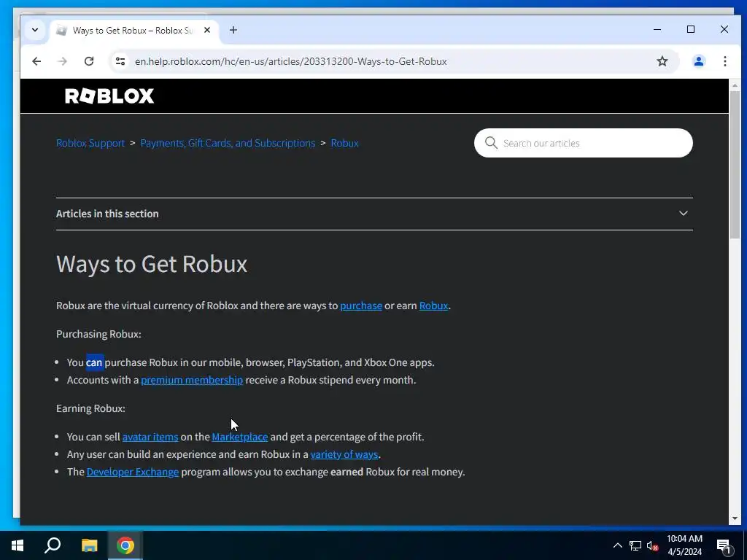Image resolution: width=747 pixels, height=560 pixels.
Task: Open the Developer Exchange link
Action: click(133, 472)
